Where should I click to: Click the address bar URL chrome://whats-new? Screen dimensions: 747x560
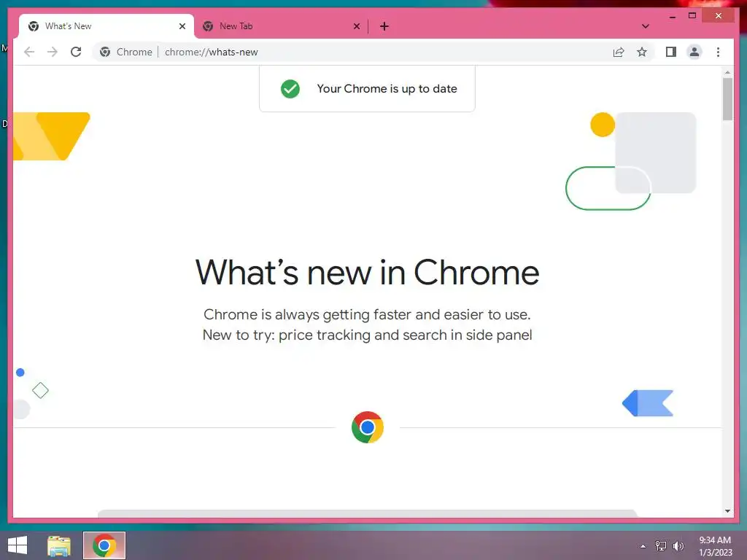[211, 52]
